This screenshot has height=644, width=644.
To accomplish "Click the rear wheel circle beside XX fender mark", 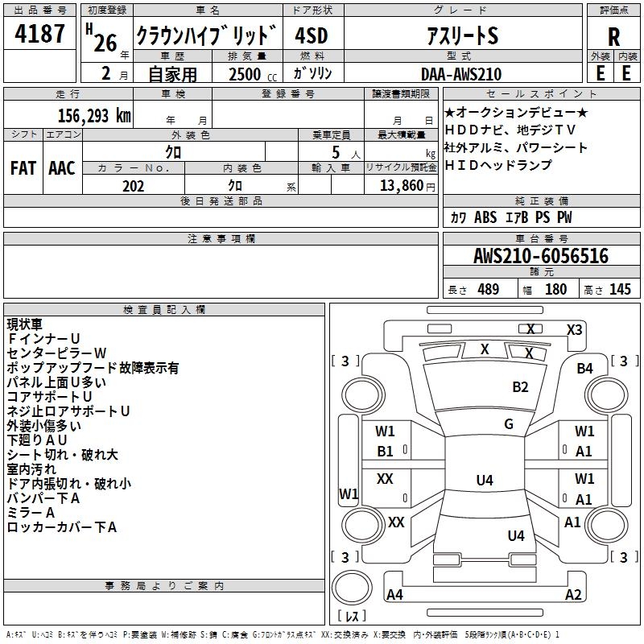I will (363, 526).
